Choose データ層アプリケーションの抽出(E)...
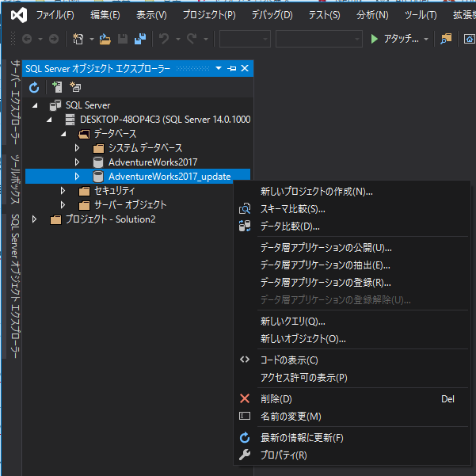The width and height of the screenshot is (476, 476). pos(352,265)
